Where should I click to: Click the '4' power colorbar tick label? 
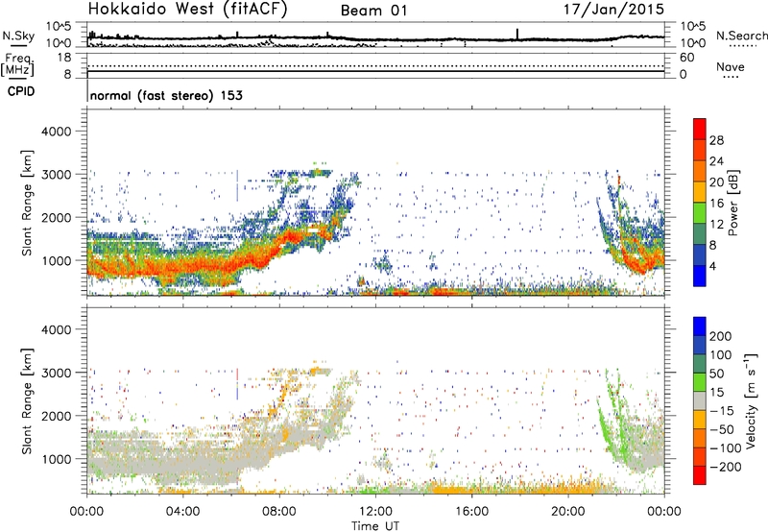pos(713,266)
